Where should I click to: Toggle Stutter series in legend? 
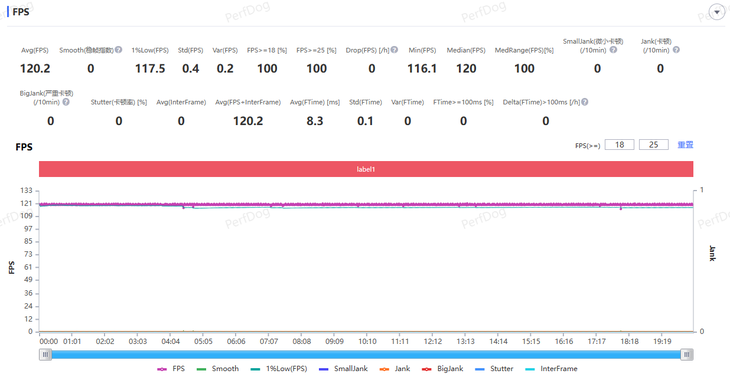494,369
